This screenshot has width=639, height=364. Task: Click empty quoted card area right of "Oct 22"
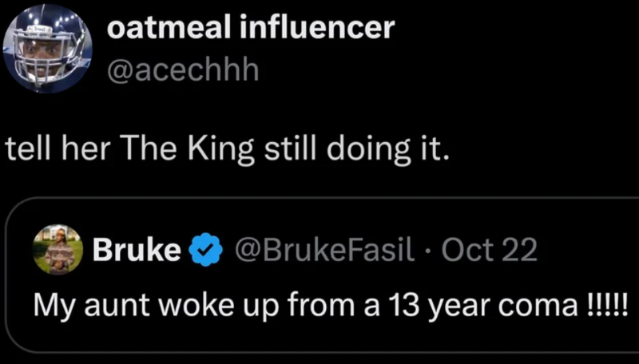[x=583, y=251]
